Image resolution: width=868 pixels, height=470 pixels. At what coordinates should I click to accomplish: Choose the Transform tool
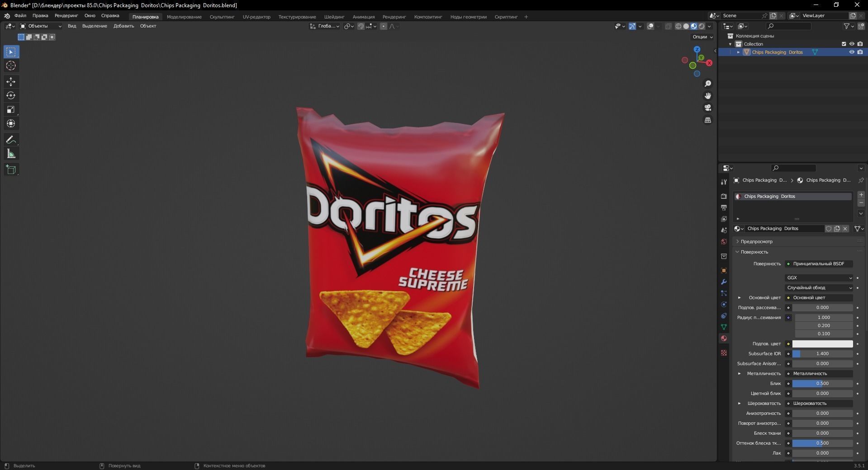click(11, 124)
